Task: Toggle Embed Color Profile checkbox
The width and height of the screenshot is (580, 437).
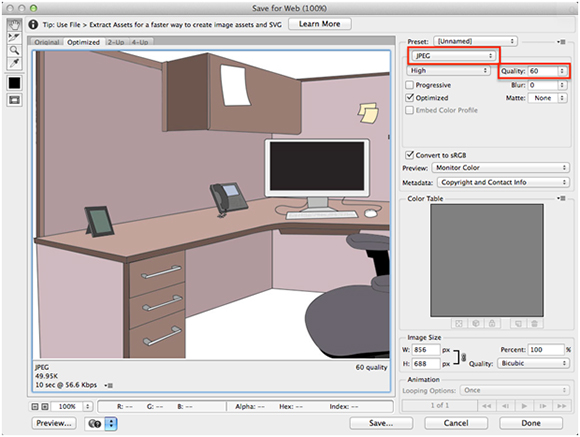Action: coord(409,110)
